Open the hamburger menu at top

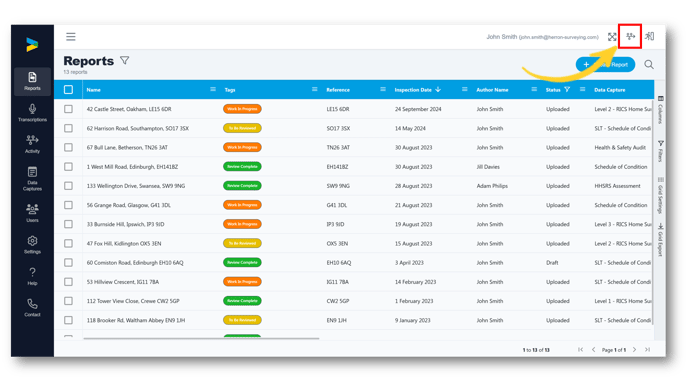coord(71,36)
